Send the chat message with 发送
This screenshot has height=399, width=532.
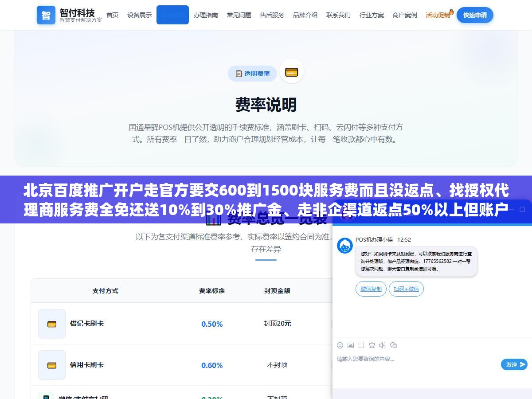click(514, 364)
